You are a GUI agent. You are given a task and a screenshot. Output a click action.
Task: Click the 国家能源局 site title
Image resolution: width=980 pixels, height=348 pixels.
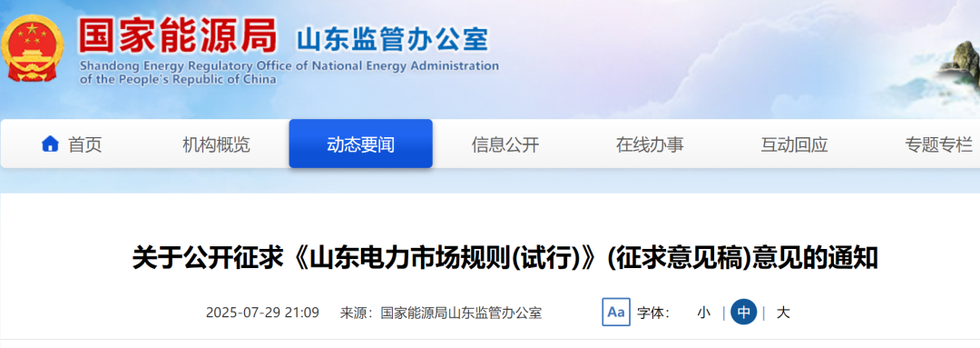click(x=178, y=35)
